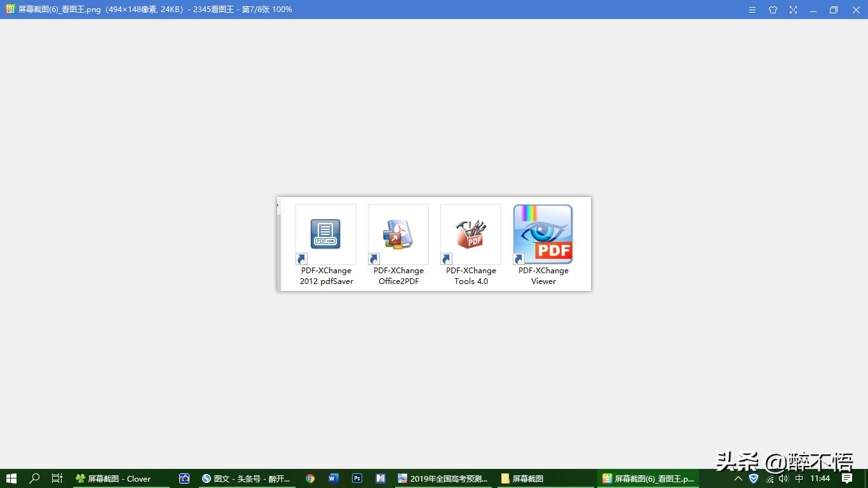Image resolution: width=868 pixels, height=488 pixels.
Task: Open Microsoft Word from the taskbar
Action: pos(334,478)
